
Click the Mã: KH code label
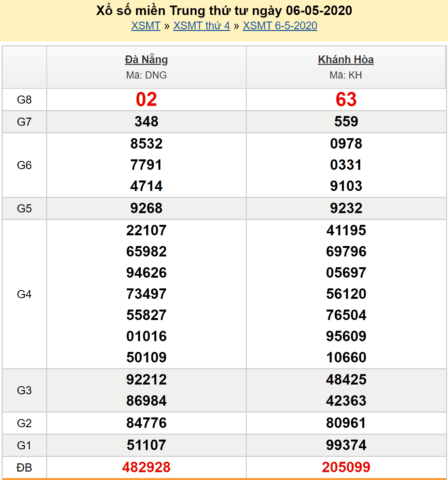346,75
